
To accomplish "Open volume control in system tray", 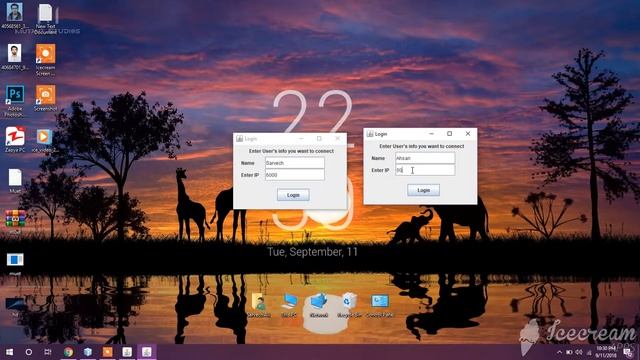I will (x=579, y=352).
